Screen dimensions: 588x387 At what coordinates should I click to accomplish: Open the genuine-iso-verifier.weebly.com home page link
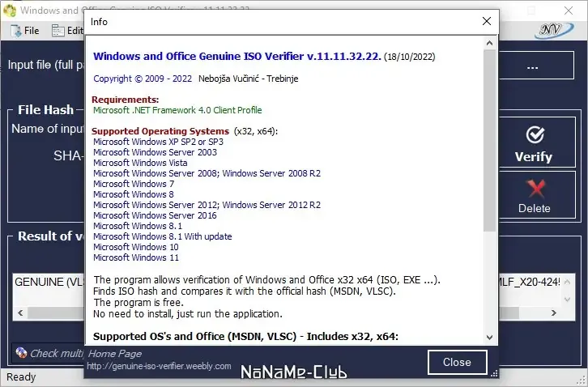point(159,367)
